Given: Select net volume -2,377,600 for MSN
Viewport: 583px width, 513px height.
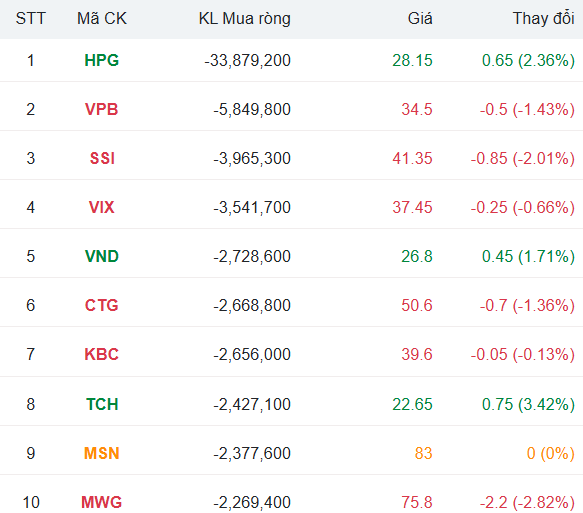Looking at the screenshot, I should pyautogui.click(x=252, y=453).
